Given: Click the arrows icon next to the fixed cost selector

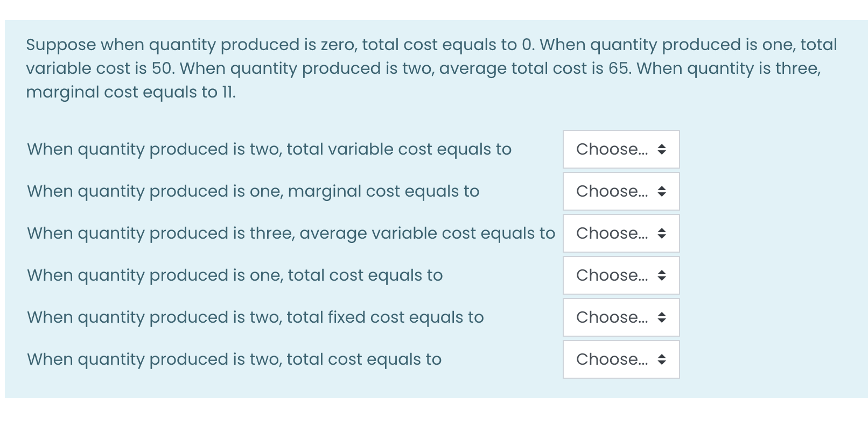Looking at the screenshot, I should 662,317.
